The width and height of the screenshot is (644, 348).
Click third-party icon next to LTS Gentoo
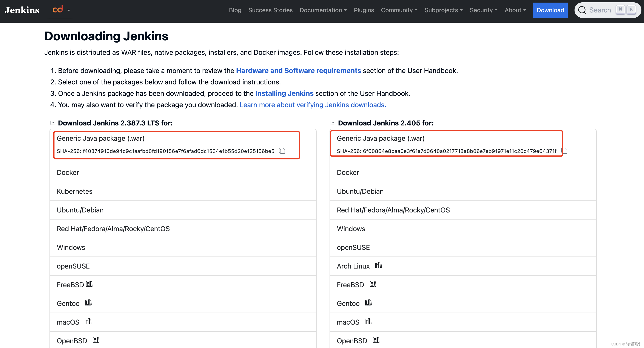coord(88,303)
